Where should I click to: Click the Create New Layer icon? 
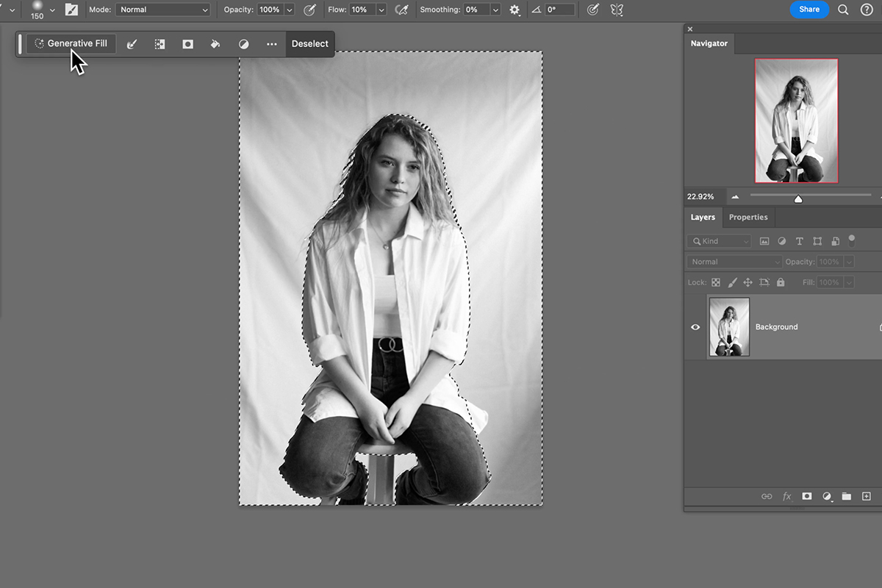[x=867, y=496]
